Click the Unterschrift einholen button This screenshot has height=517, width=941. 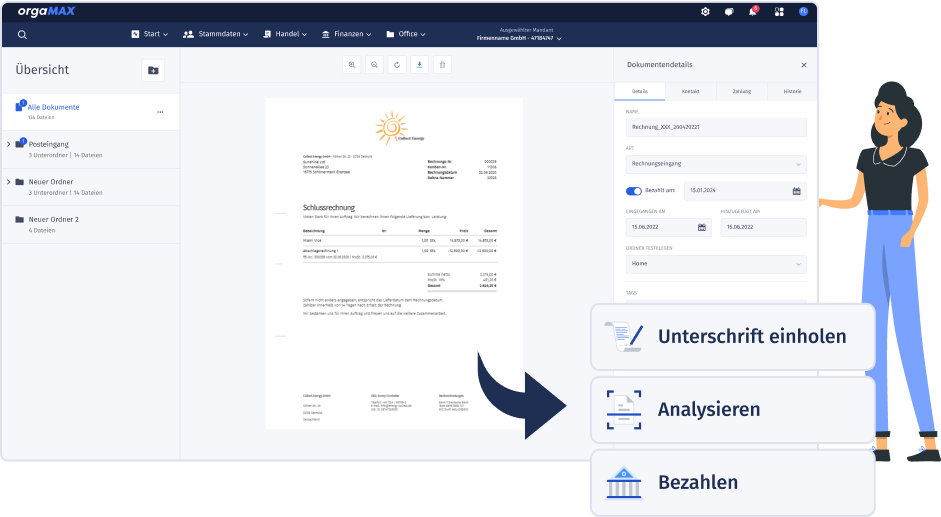pyautogui.click(x=733, y=337)
